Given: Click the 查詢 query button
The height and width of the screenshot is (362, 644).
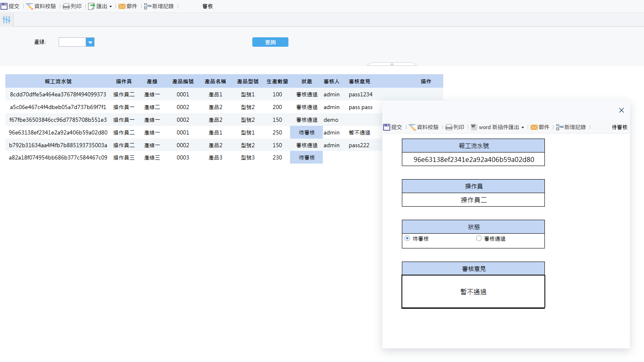Looking at the screenshot, I should click(270, 42).
